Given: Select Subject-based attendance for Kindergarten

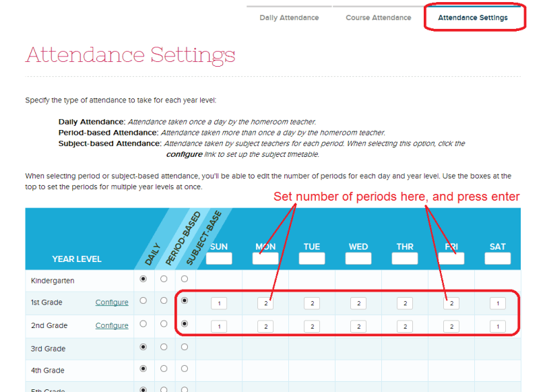Looking at the screenshot, I should 183,279.
